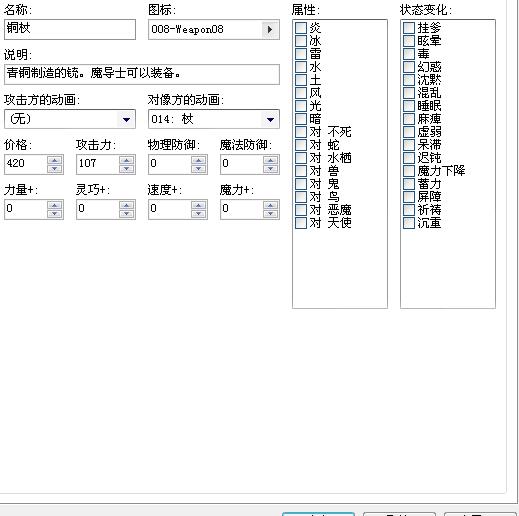Click the 图标 field showing 008-Weapon08
The image size is (519, 516).
(214, 29)
